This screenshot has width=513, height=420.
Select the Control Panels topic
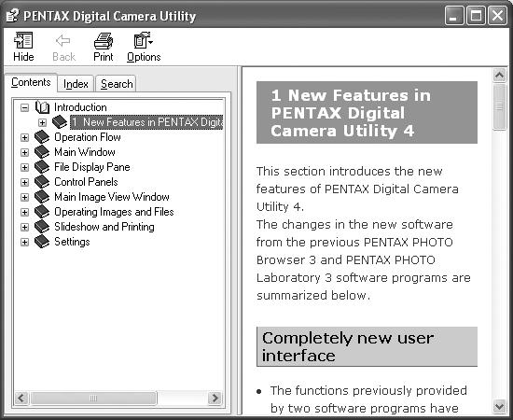pos(86,182)
